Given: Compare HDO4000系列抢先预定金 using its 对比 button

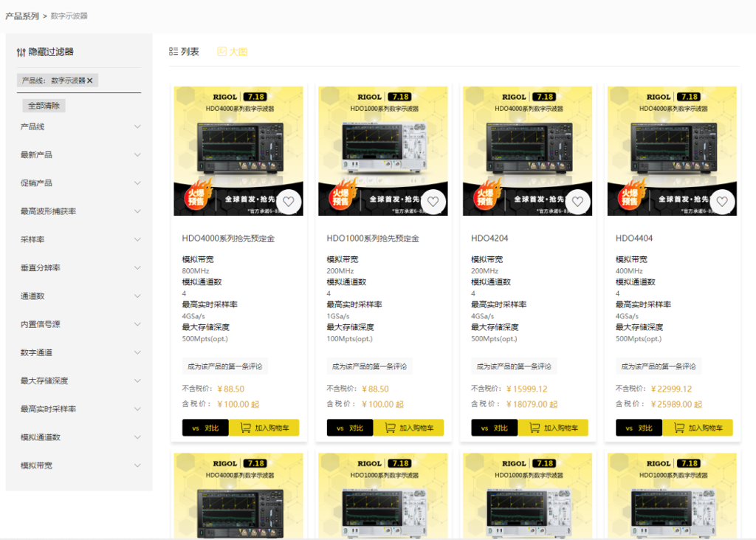Looking at the screenshot, I should click(x=205, y=428).
